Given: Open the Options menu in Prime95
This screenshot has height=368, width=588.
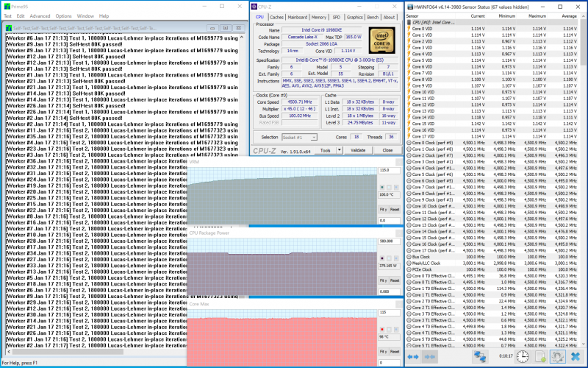Looking at the screenshot, I should point(63,16).
